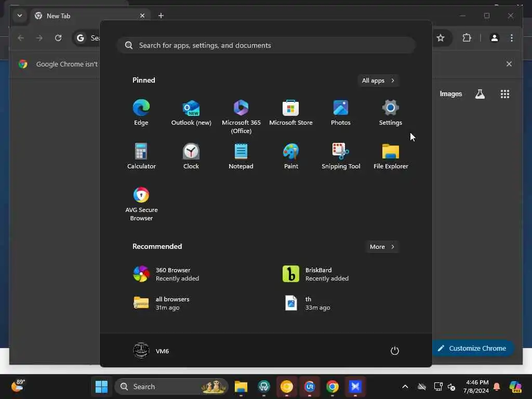Open the 'th' image file
Screen dimensions: 532x399
tap(307, 303)
